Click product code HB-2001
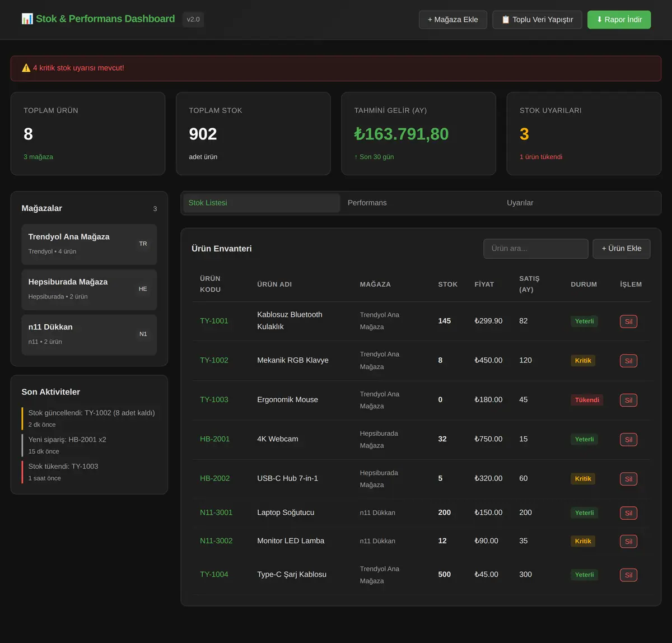This screenshot has height=643, width=672. click(214, 439)
